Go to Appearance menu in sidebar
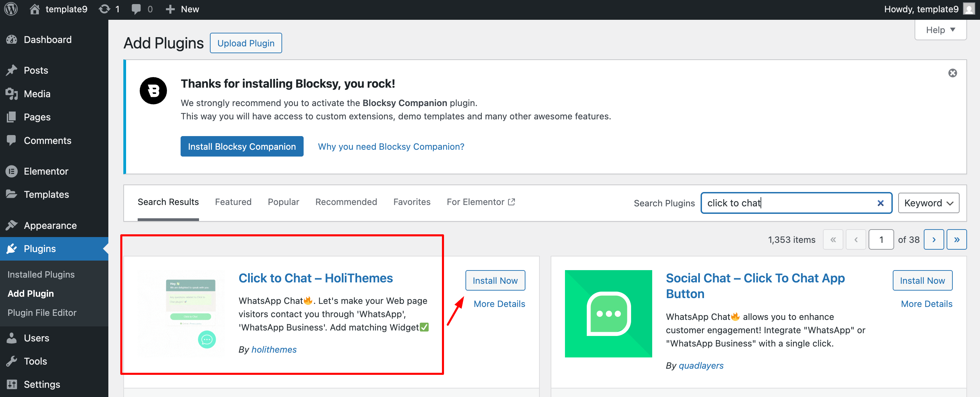The height and width of the screenshot is (397, 980). point(50,225)
